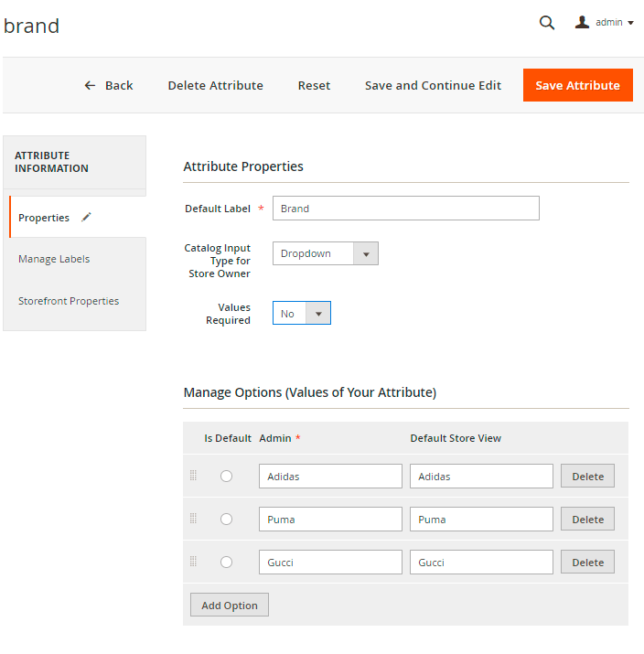644x654 pixels.
Task: Set Adidas as the default option
Action: (227, 476)
